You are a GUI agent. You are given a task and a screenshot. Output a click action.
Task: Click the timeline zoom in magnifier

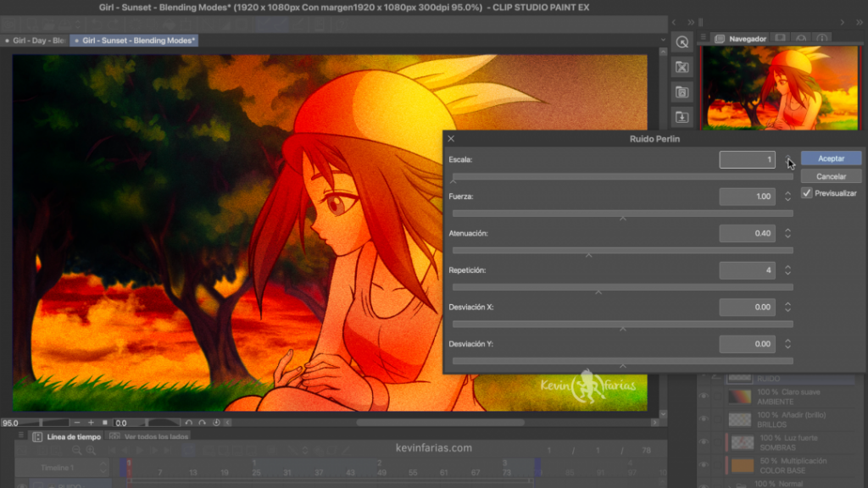coord(91,451)
